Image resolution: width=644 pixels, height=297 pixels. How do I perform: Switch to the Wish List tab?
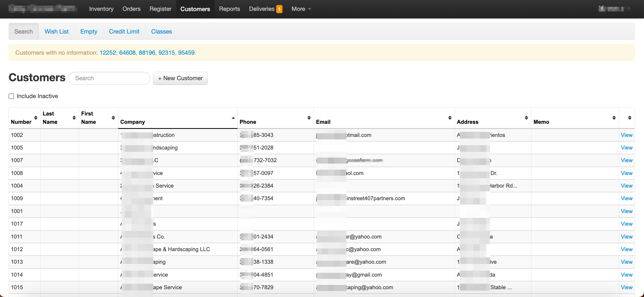[57, 32]
